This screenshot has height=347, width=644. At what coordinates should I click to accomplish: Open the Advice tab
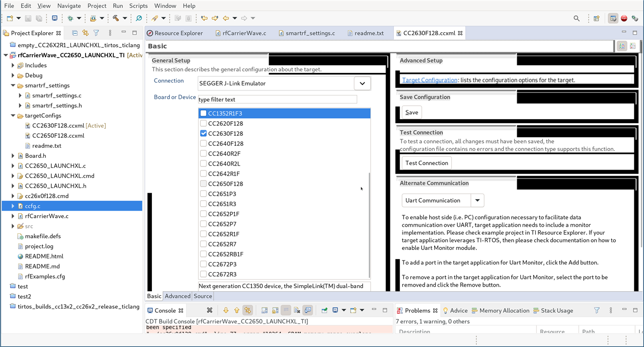[455, 310]
